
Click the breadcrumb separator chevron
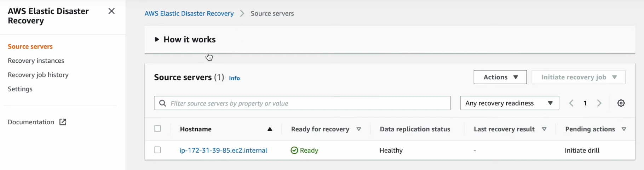click(x=242, y=13)
